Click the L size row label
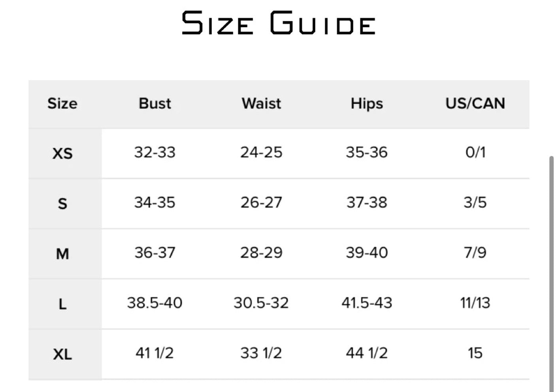 (62, 304)
